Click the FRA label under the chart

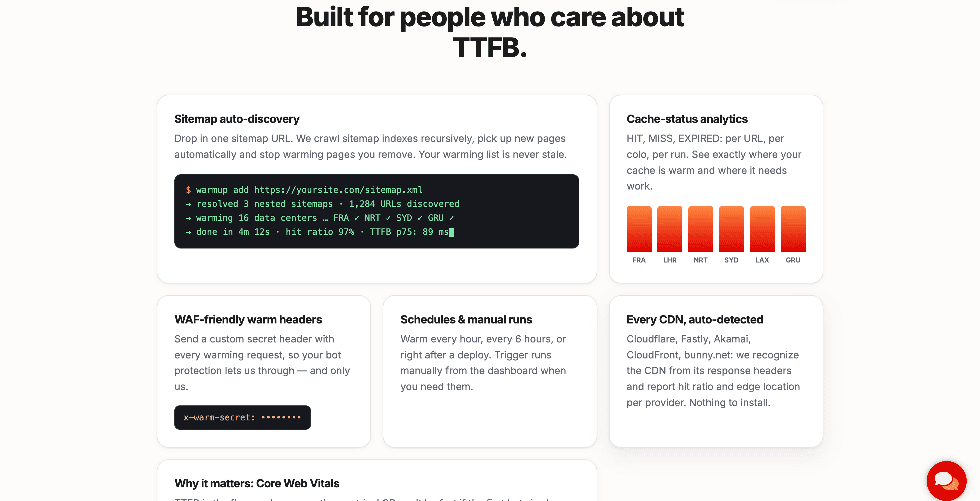click(x=639, y=260)
